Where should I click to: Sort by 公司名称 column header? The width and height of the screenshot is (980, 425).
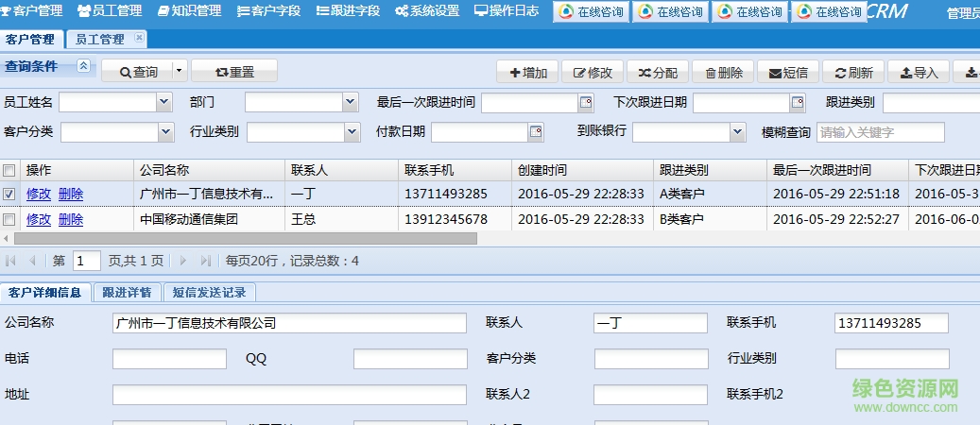(x=210, y=170)
